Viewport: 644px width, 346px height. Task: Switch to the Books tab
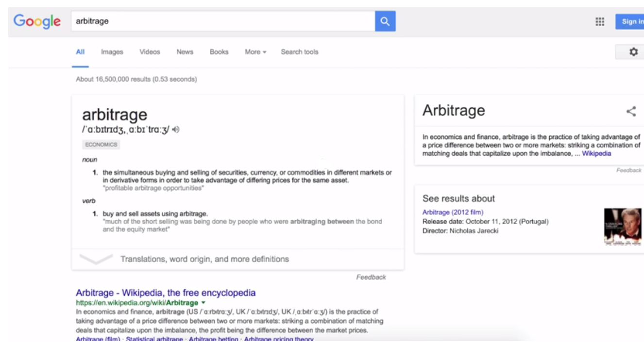point(219,52)
